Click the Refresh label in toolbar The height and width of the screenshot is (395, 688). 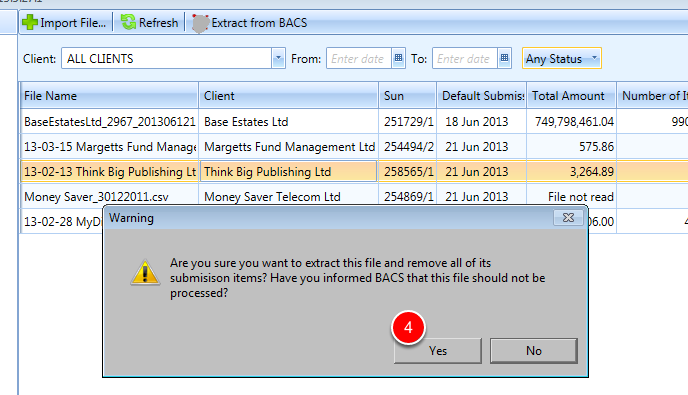158,23
